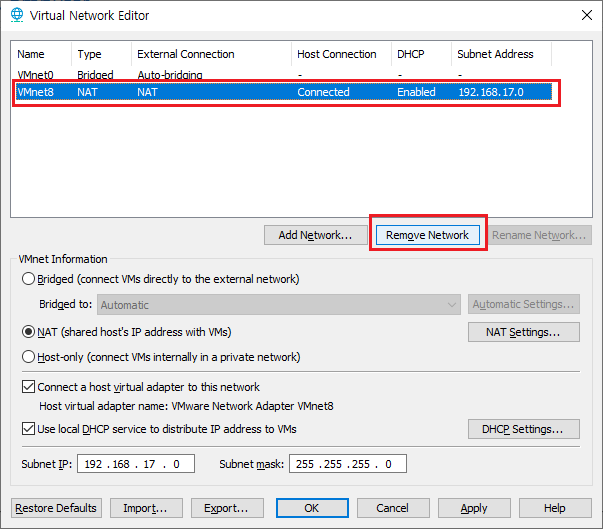This screenshot has height=529, width=603.
Task: Click the Virtual Network Editor globe icon
Action: [17, 15]
